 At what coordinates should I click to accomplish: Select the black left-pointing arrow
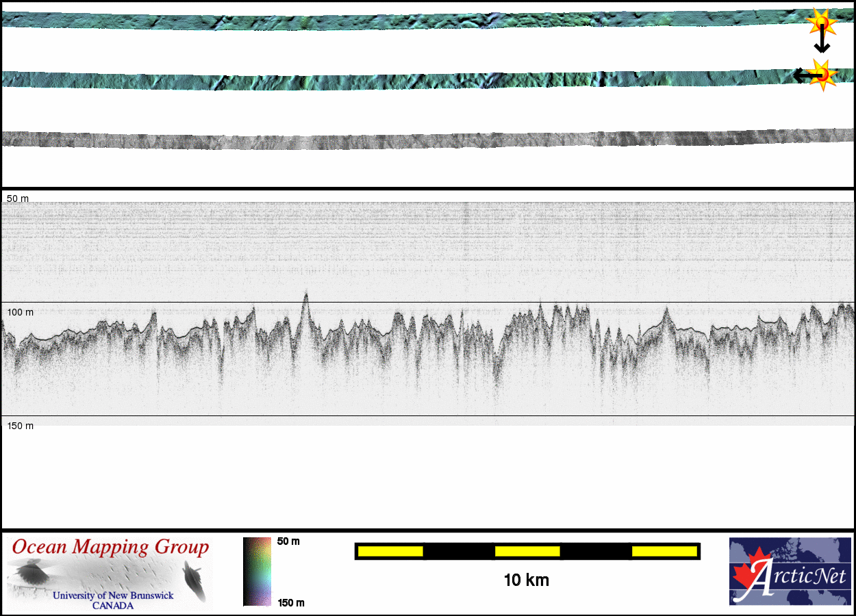tap(803, 75)
